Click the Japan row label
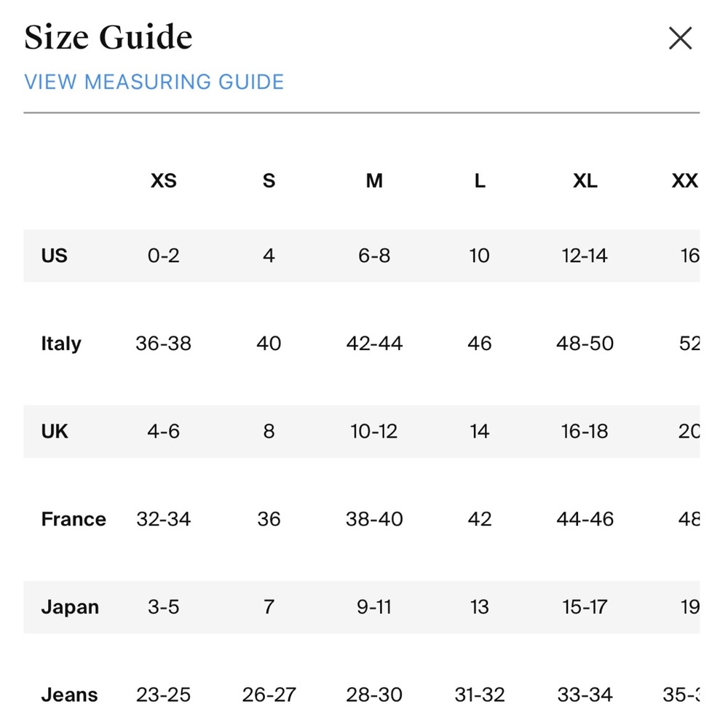Screen dimensions: 728x728 [x=70, y=607]
